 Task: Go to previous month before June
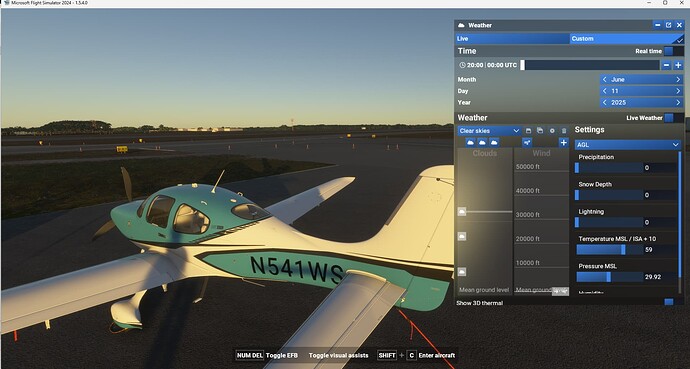pyautogui.click(x=605, y=80)
